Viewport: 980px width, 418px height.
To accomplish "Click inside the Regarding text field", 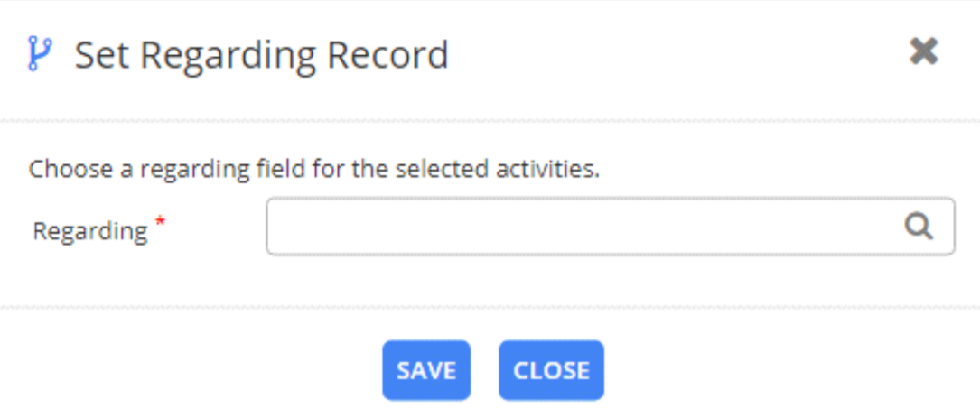I will [578, 228].
